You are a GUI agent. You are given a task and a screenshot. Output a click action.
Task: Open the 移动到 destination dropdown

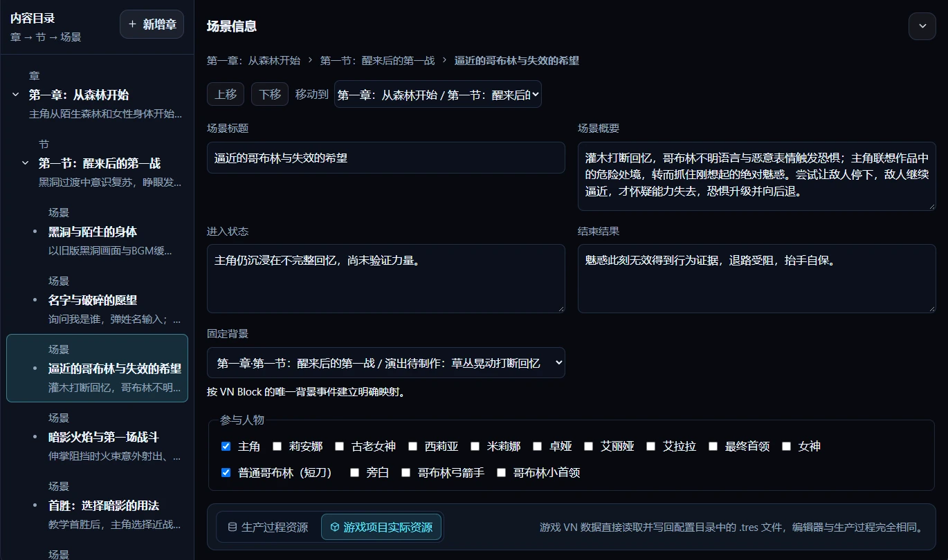click(438, 94)
